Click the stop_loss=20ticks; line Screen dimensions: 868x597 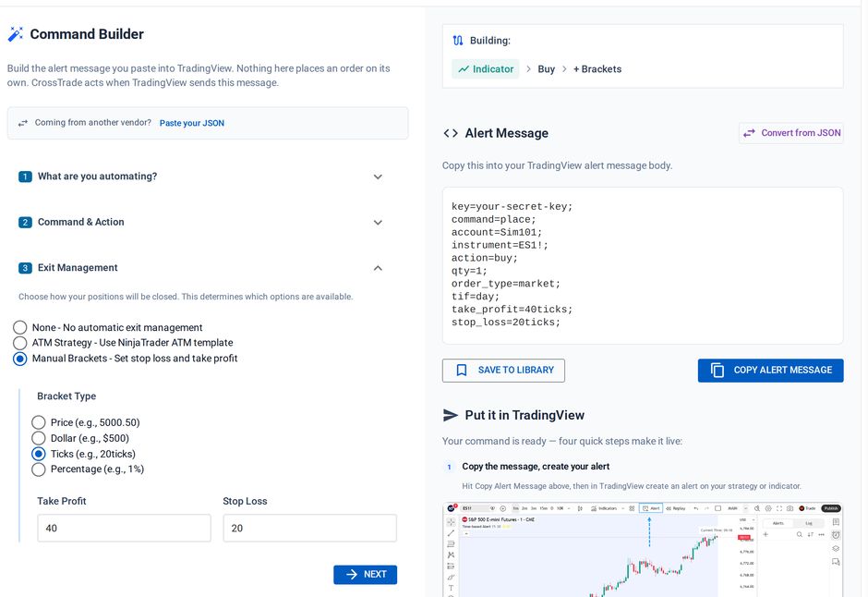[506, 323]
